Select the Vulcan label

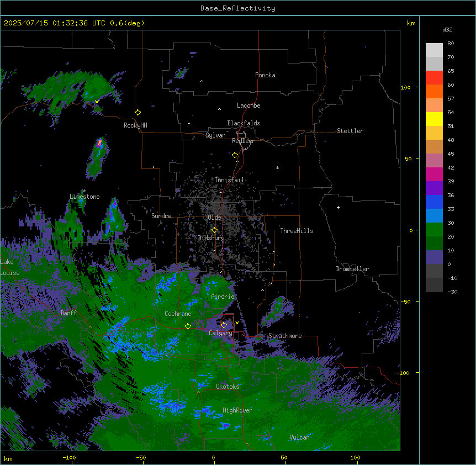coord(299,437)
